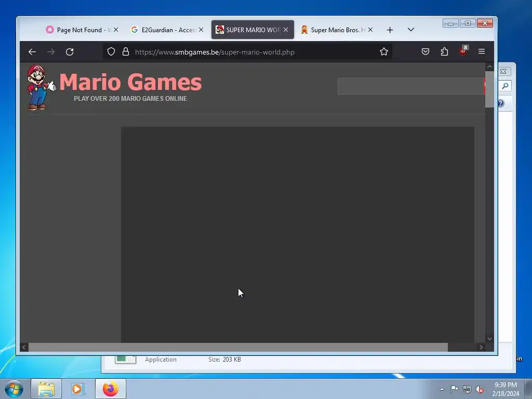Open network status tray icon

click(467, 390)
